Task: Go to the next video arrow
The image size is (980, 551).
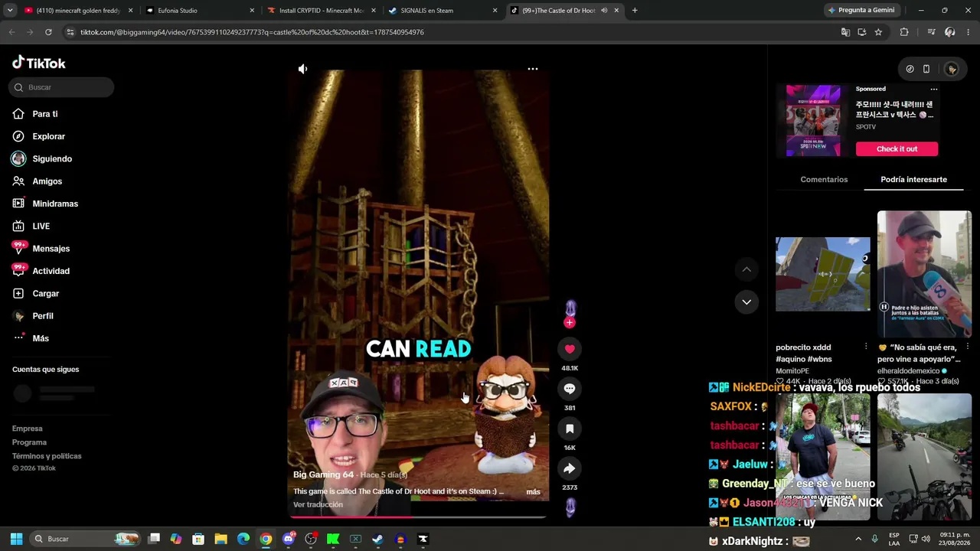Action: point(746,302)
